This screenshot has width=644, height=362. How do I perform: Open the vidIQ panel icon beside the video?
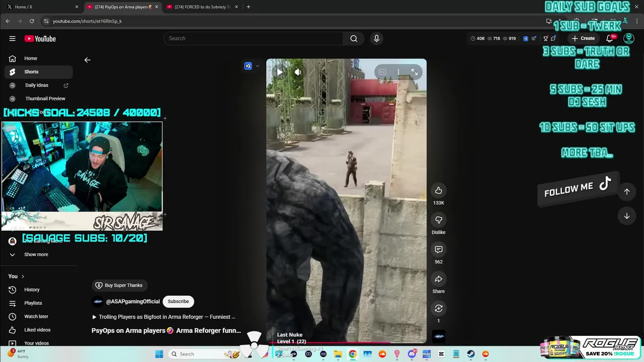pyautogui.click(x=248, y=66)
